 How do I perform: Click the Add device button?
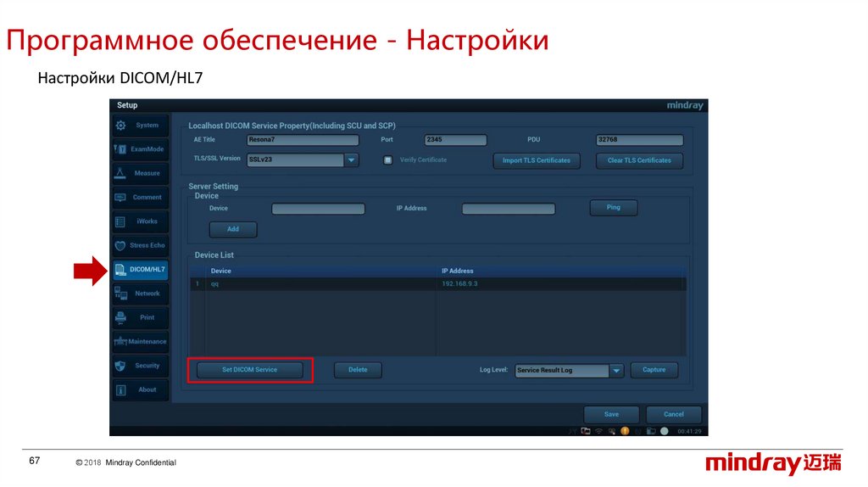(233, 229)
